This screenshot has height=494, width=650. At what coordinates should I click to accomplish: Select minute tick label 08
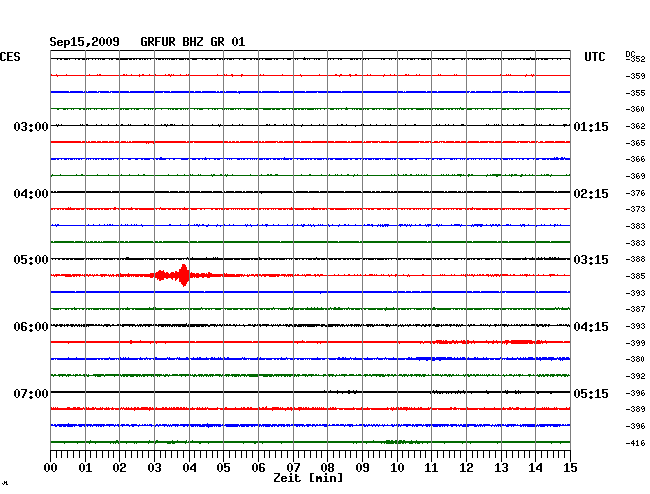click(327, 468)
